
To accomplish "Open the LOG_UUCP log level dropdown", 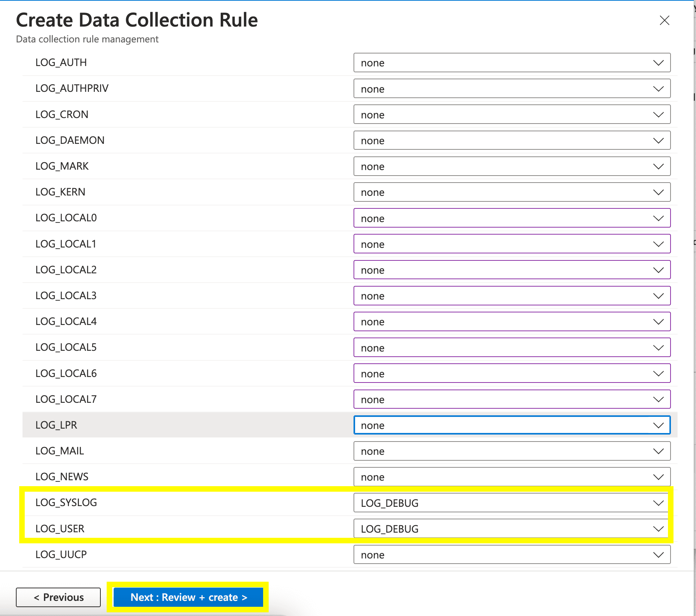I will pyautogui.click(x=511, y=555).
